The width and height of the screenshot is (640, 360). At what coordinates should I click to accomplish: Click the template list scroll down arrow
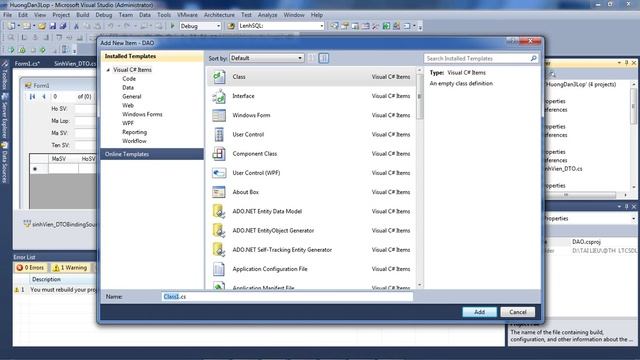[x=420, y=285]
